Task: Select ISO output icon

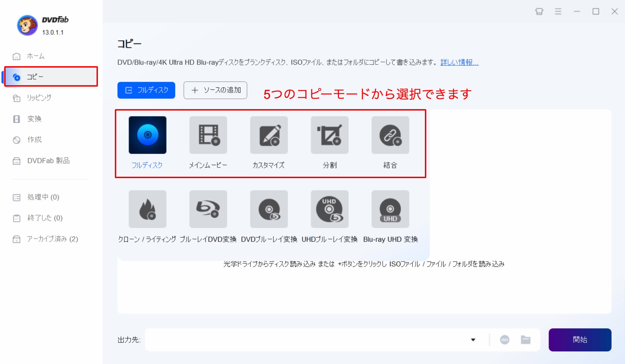Action: (505, 340)
